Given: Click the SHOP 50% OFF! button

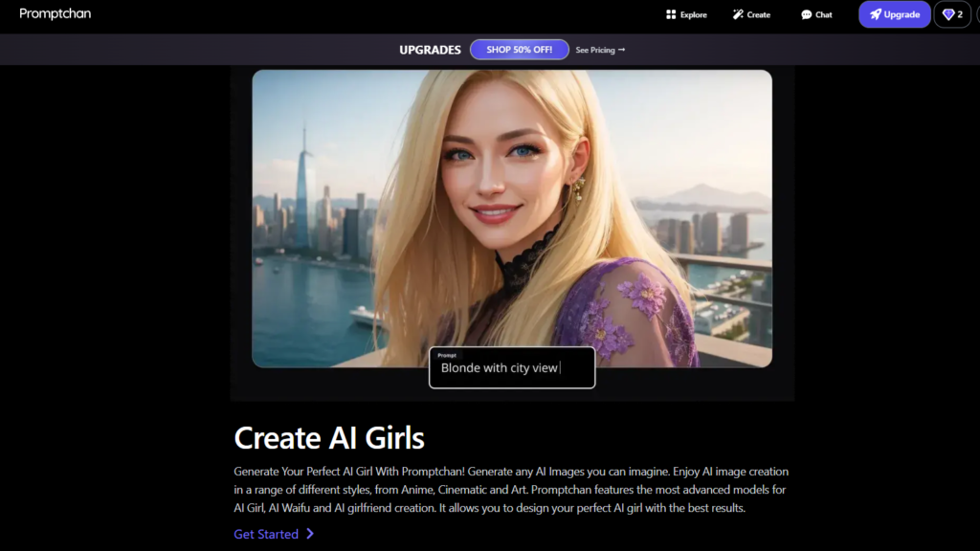Looking at the screenshot, I should coord(520,49).
